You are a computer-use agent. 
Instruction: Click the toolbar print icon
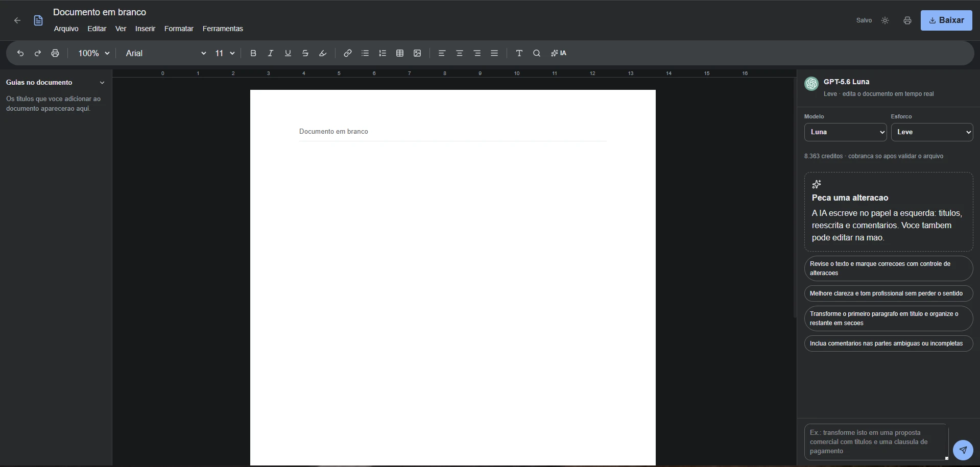point(55,53)
